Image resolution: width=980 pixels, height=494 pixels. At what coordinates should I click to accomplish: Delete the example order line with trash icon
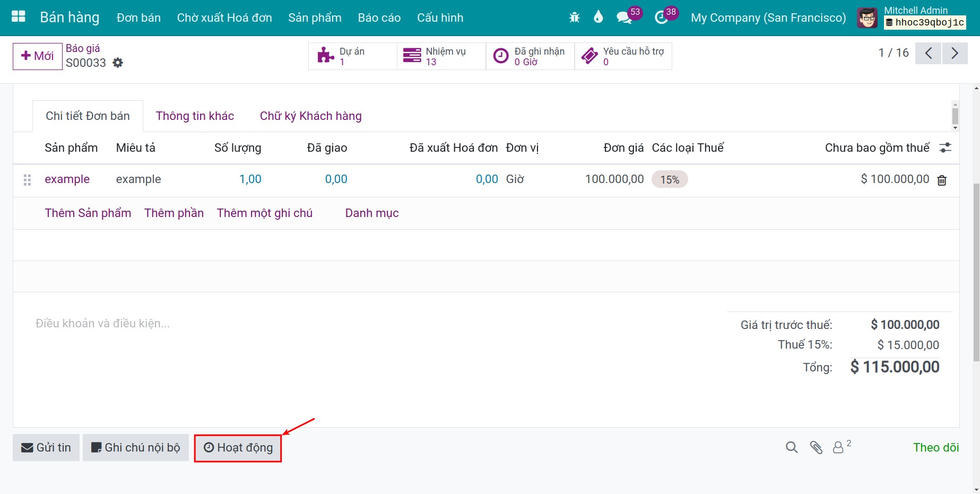point(942,180)
